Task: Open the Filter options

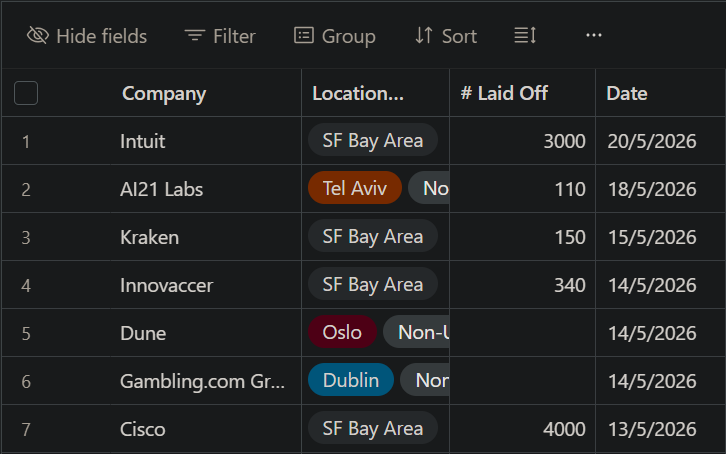Action: 220,36
